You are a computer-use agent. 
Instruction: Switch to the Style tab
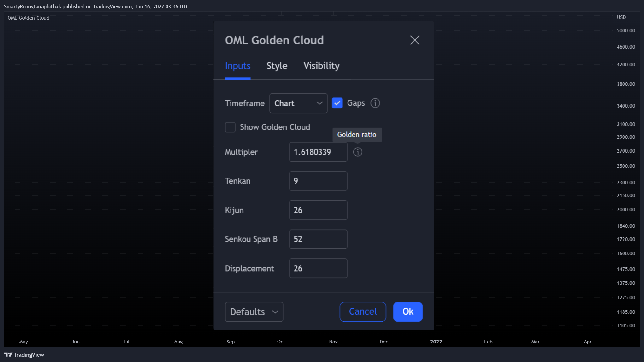[277, 66]
